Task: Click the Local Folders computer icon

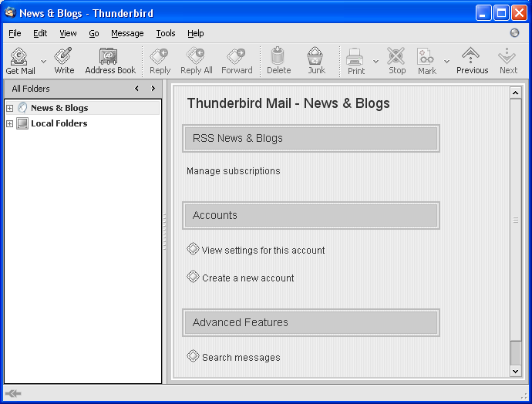Action: click(22, 123)
